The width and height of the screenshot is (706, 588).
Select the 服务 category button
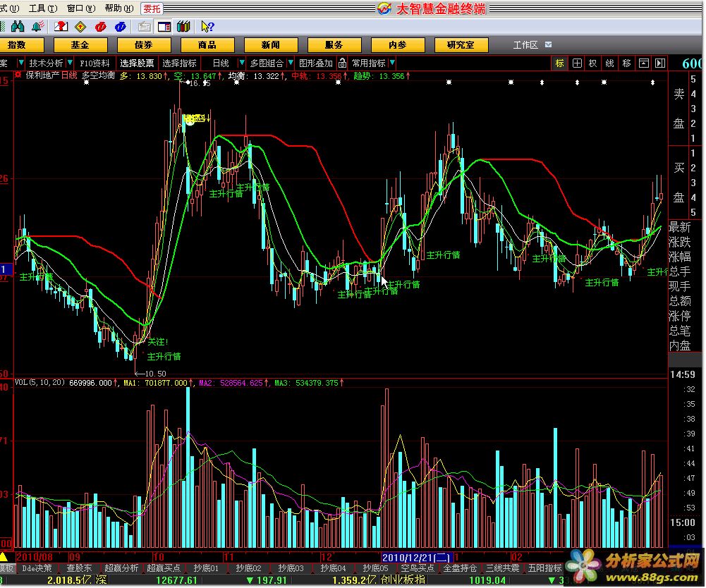click(x=334, y=45)
